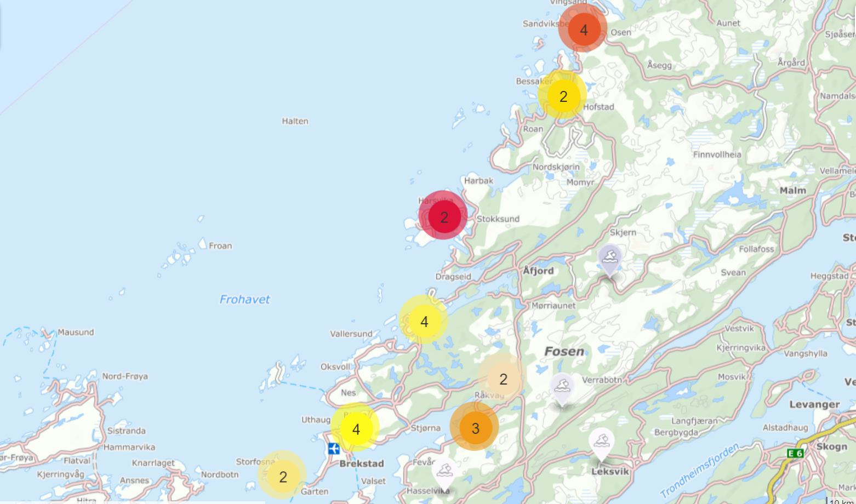This screenshot has height=504, width=856.
Task: Open the swimming pin above Leksvik
Action: coord(601,442)
